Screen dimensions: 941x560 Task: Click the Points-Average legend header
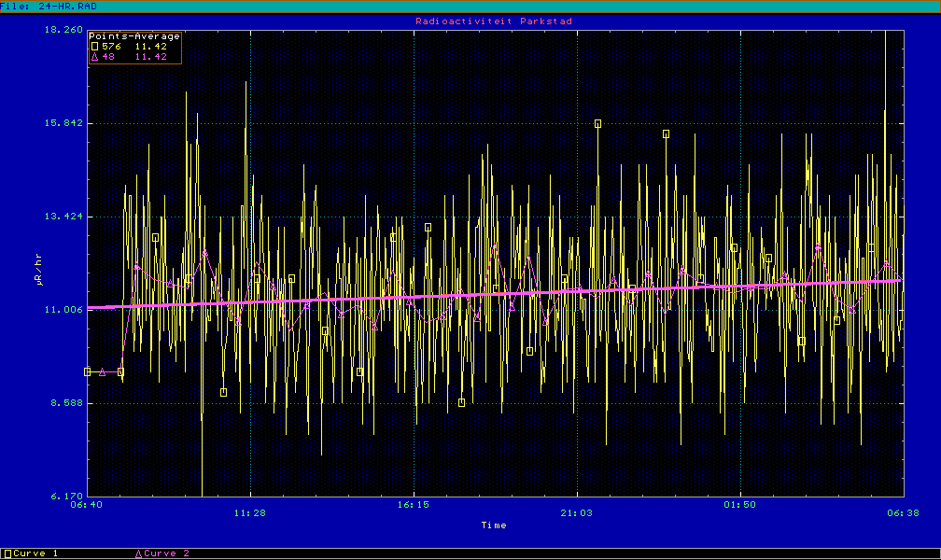point(133,36)
